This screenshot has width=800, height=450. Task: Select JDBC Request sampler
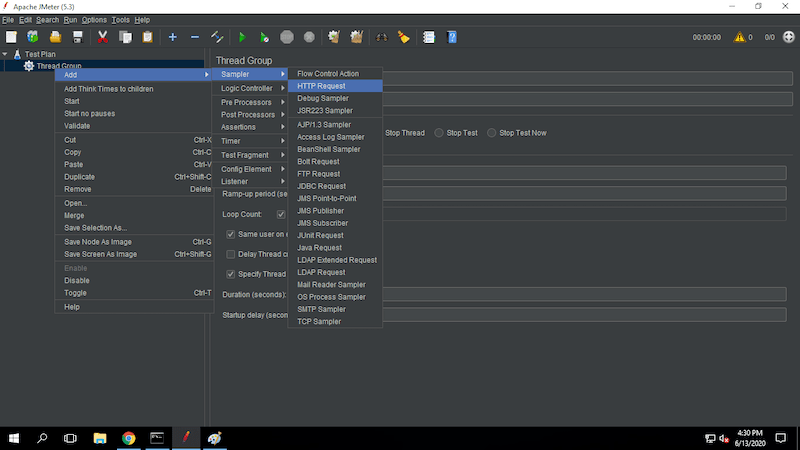335,186
